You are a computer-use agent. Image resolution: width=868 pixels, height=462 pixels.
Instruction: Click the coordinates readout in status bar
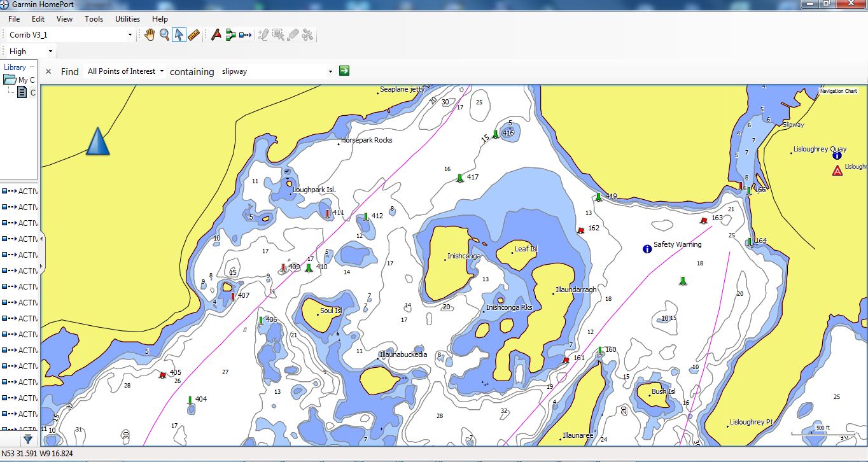pyautogui.click(x=37, y=454)
